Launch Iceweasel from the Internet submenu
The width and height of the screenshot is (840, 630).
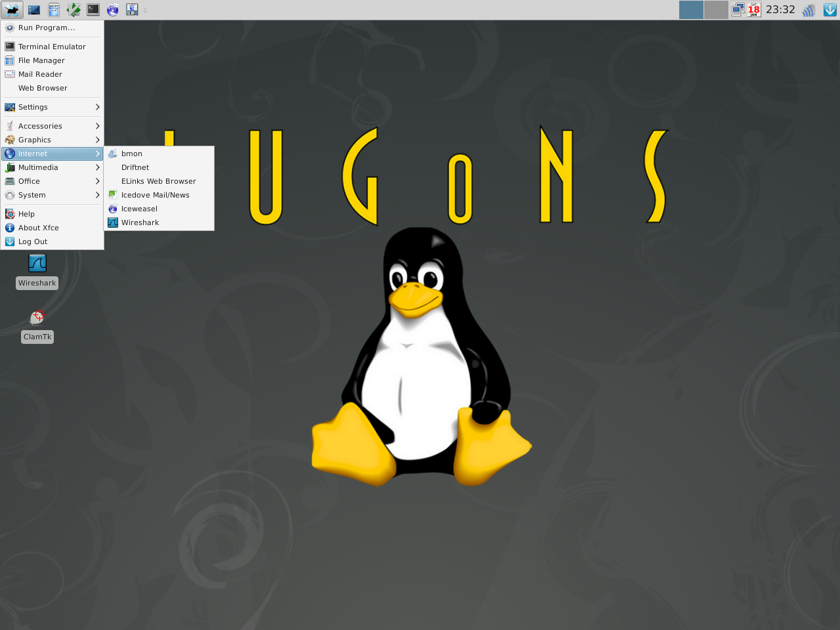[x=159, y=209]
